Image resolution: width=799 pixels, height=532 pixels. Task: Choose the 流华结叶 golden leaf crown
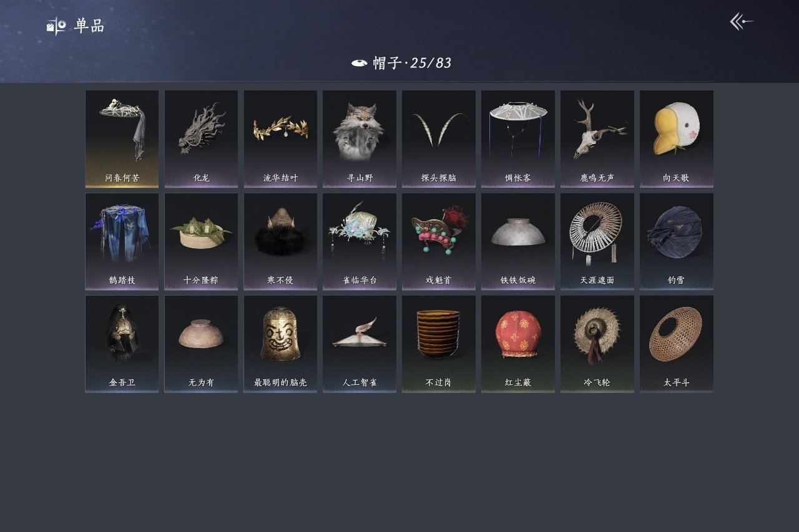point(280,139)
